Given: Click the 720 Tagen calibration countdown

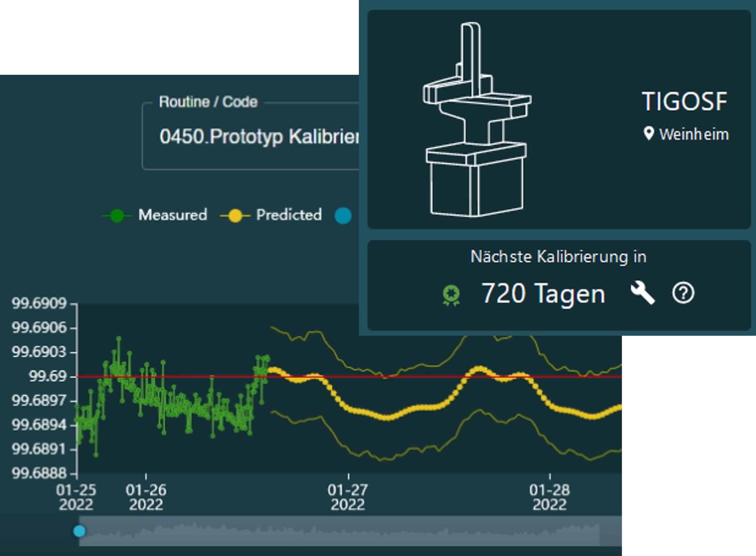Looking at the screenshot, I should (543, 294).
